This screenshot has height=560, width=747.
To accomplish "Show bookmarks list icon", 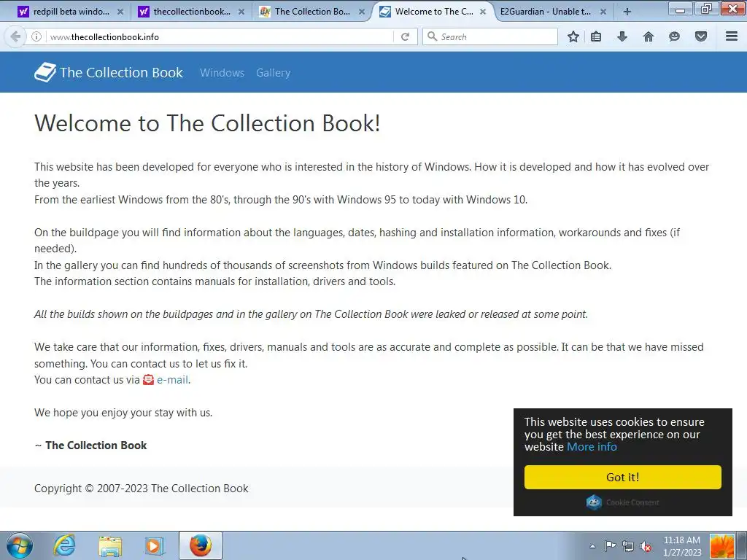I will click(596, 36).
